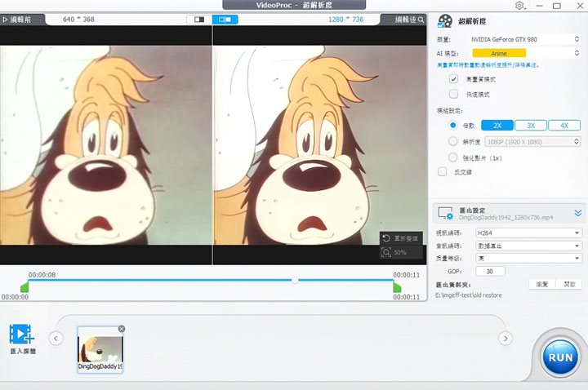Open the Anime AI model dropdown
Screen dimensions: 588x390
pyautogui.click(x=525, y=53)
